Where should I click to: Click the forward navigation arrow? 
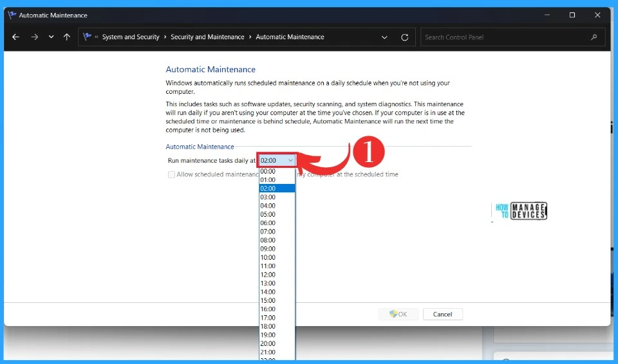click(x=35, y=37)
